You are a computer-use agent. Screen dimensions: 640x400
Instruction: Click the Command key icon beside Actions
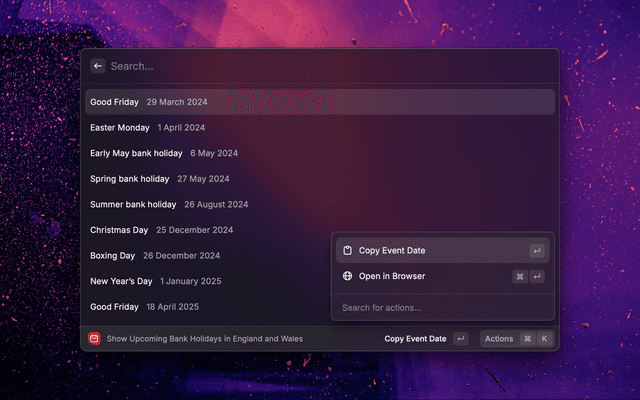point(527,339)
